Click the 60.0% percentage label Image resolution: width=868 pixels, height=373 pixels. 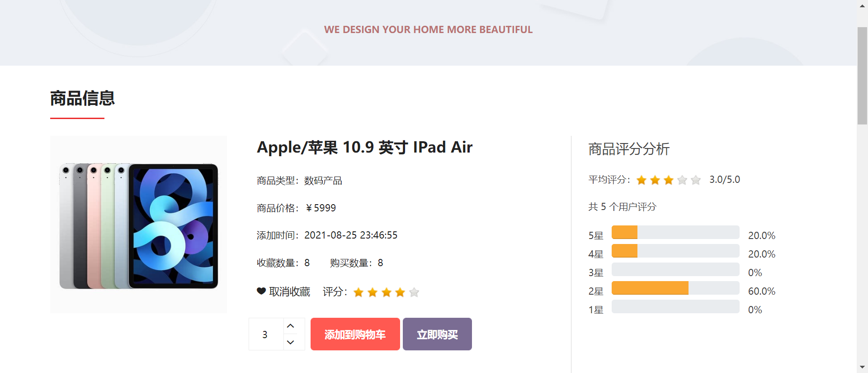pos(762,291)
